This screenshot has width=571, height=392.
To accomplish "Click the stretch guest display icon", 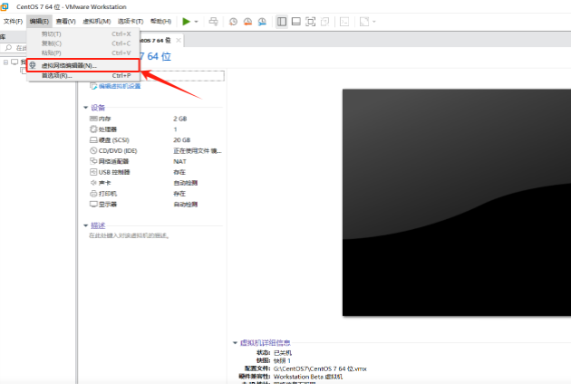I will click(364, 22).
